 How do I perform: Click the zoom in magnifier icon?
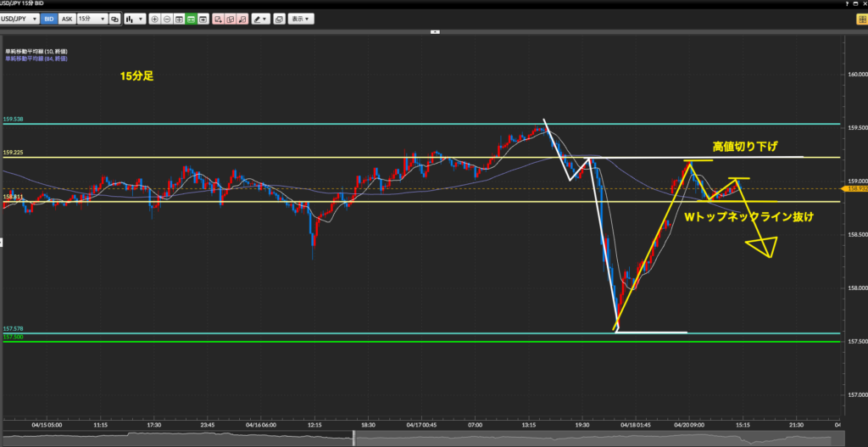[x=155, y=19]
